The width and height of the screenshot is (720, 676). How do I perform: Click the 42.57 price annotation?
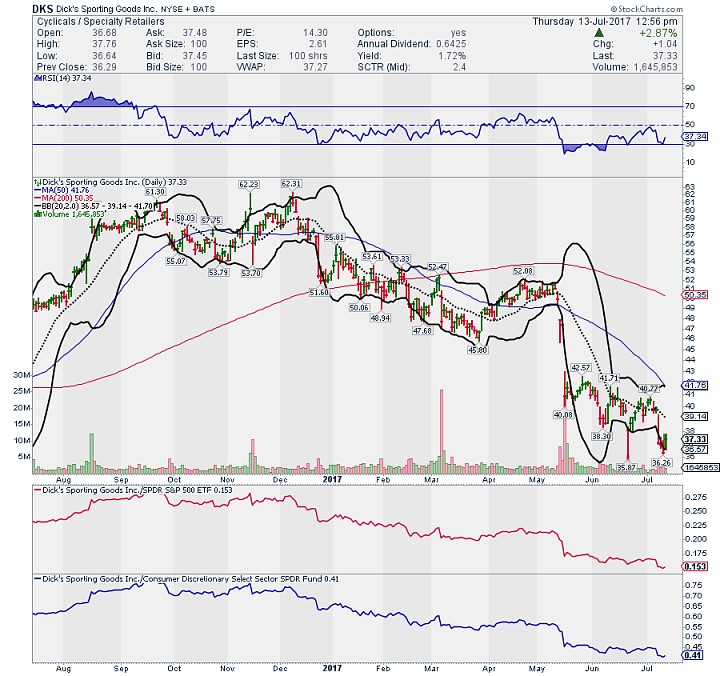pos(581,368)
